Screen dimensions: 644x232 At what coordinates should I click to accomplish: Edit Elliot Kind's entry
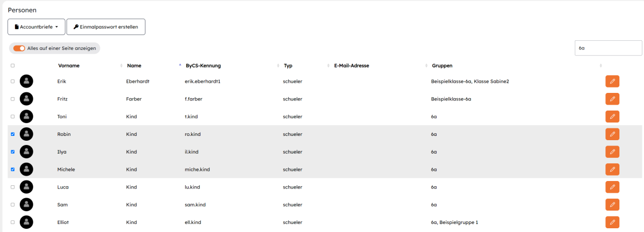tap(612, 222)
